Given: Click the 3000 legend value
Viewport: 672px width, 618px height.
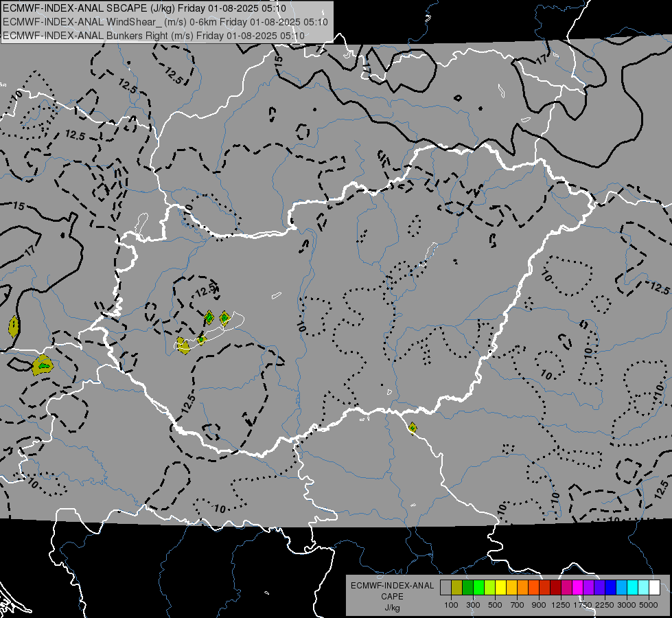Looking at the screenshot, I should coord(627,605).
